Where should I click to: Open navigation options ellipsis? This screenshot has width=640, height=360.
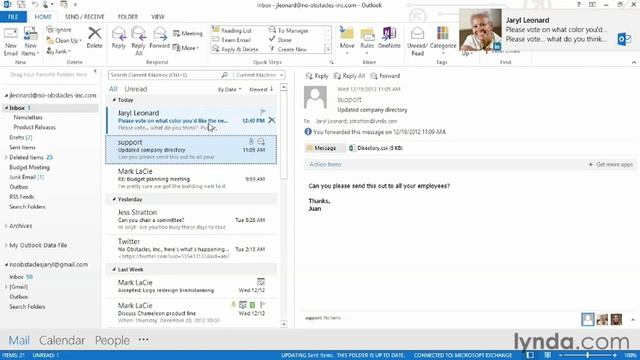pos(143,340)
